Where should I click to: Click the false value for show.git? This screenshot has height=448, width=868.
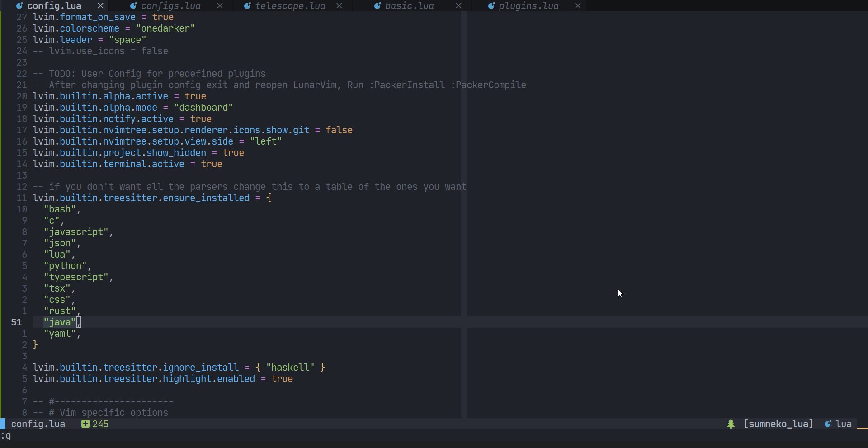tap(339, 130)
